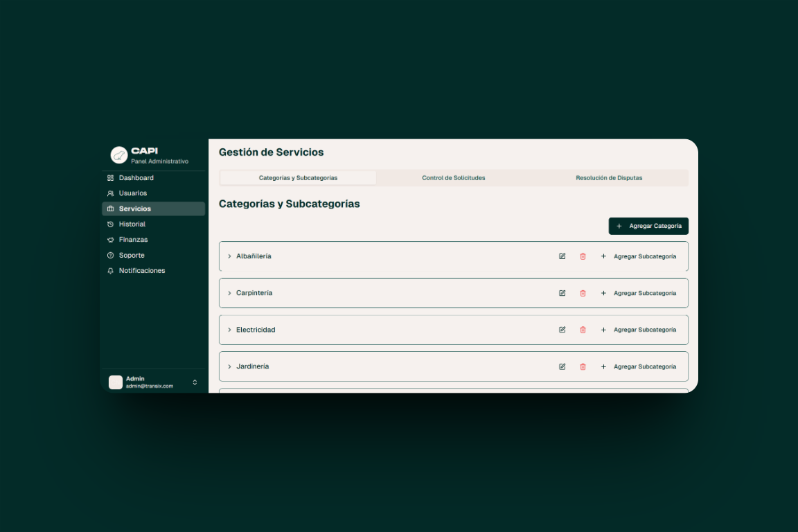This screenshot has width=798, height=532.
Task: Expand the Jardinería category row
Action: (x=229, y=366)
